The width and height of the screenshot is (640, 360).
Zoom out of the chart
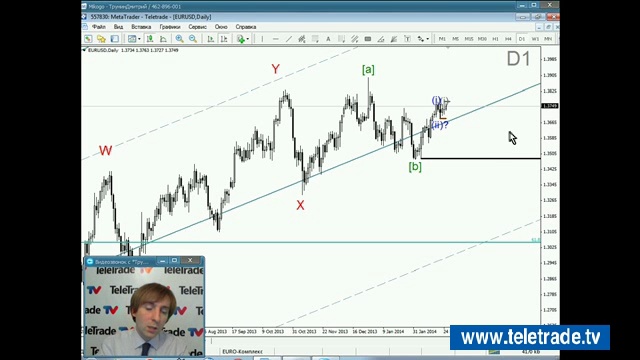[193, 39]
